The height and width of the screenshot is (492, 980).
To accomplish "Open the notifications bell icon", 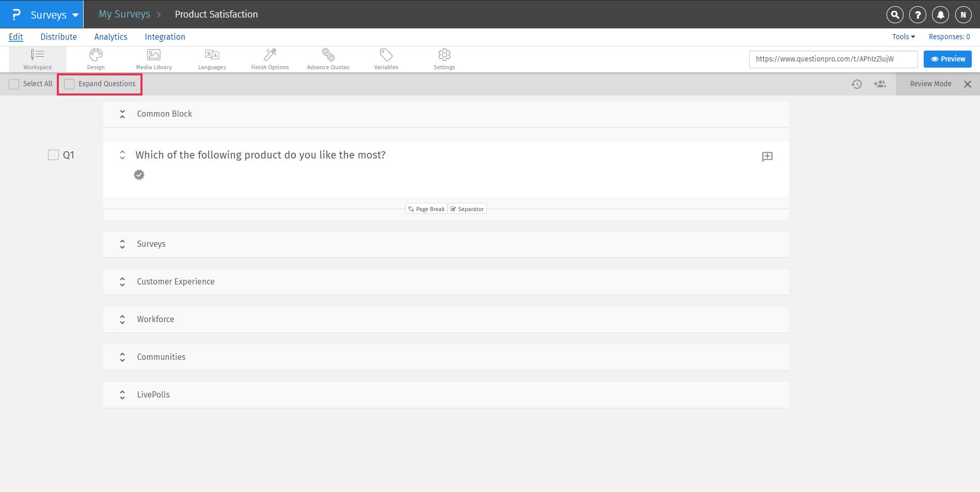I will [x=940, y=15].
